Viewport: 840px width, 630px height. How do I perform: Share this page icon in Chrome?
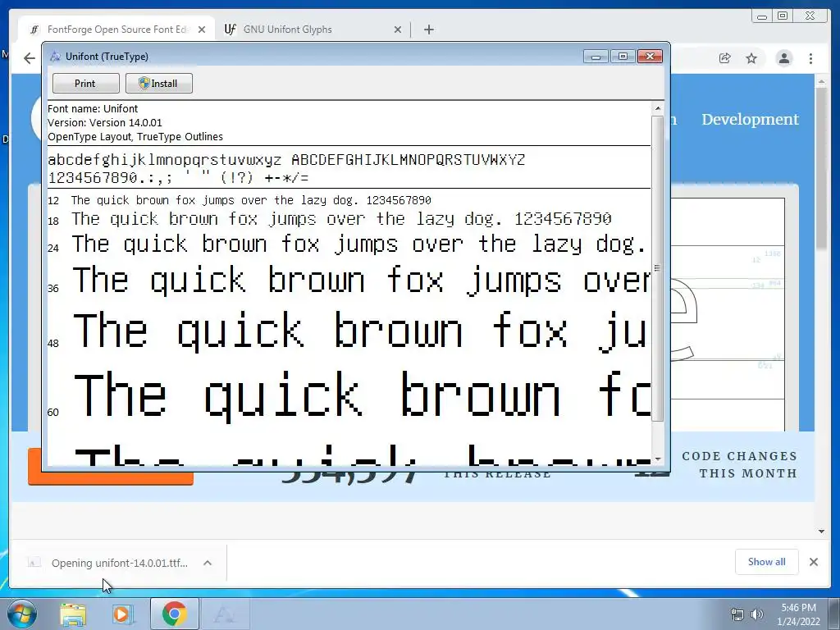725,58
